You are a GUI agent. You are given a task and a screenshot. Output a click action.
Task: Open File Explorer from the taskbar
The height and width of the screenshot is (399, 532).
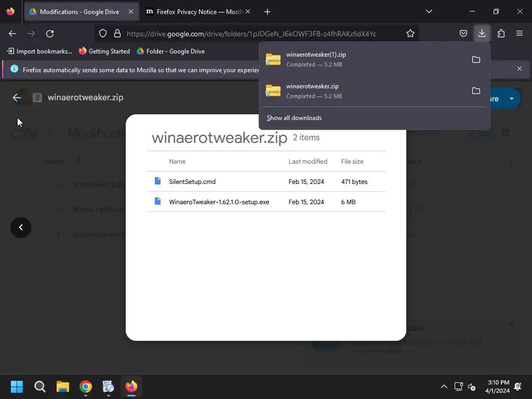point(63,387)
